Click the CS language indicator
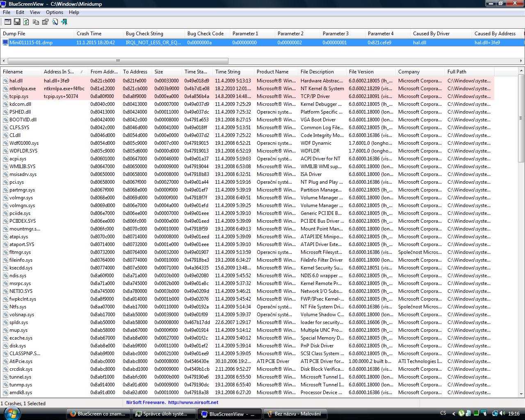 coord(443,413)
